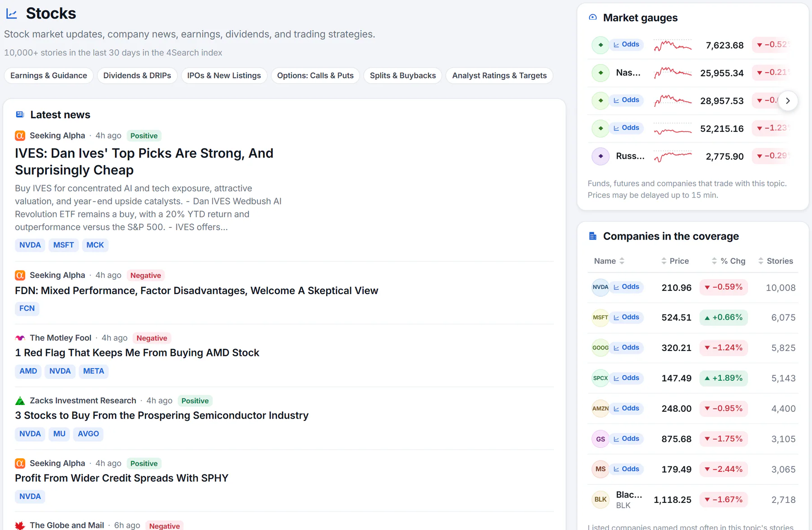Click The Motley Fool jester logo

(x=20, y=338)
